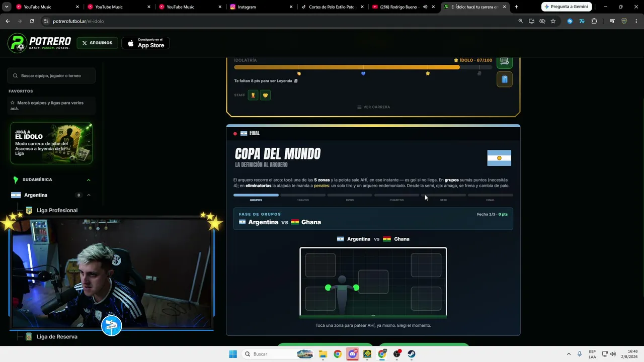Select Argentina in the sidebar country list
The width and height of the screenshot is (644, 362).
tap(35, 195)
